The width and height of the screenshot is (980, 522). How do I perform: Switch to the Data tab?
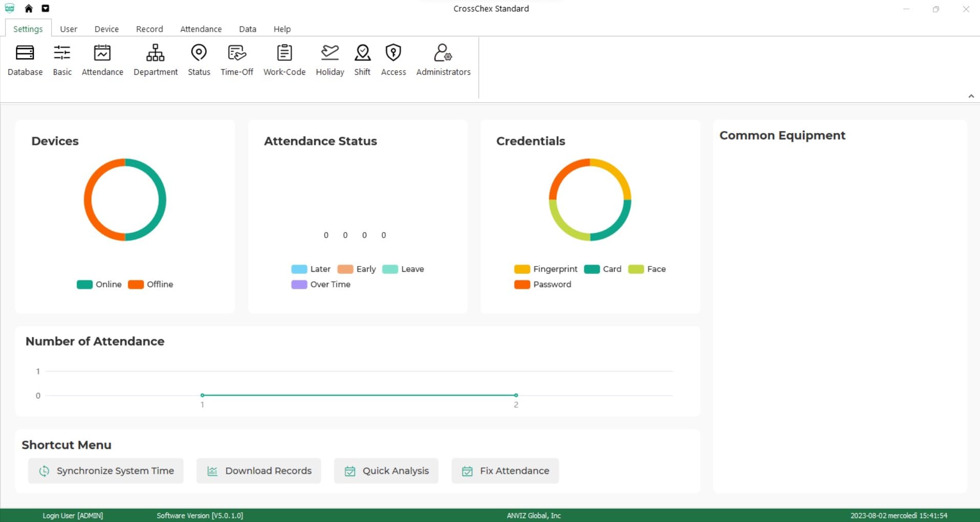tap(248, 29)
